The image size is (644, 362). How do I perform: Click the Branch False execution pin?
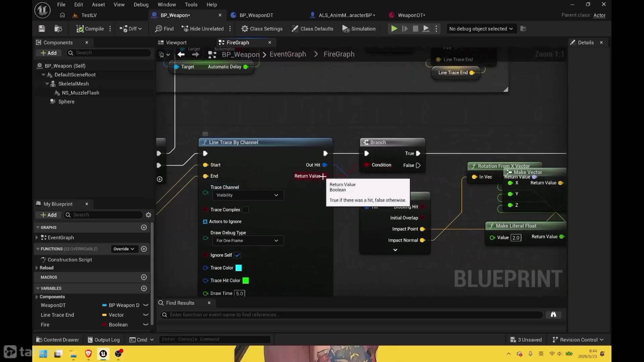(x=418, y=165)
